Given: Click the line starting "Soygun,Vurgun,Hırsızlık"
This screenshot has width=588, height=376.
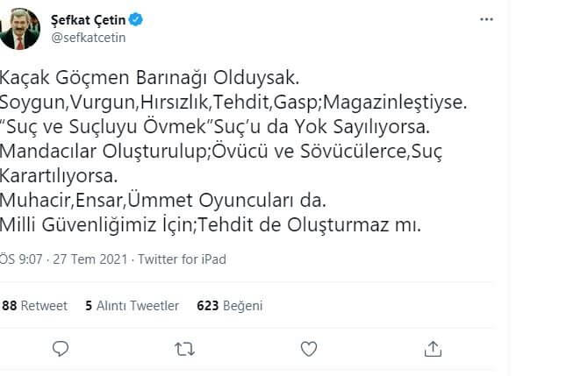Looking at the screenshot, I should coord(222,103).
